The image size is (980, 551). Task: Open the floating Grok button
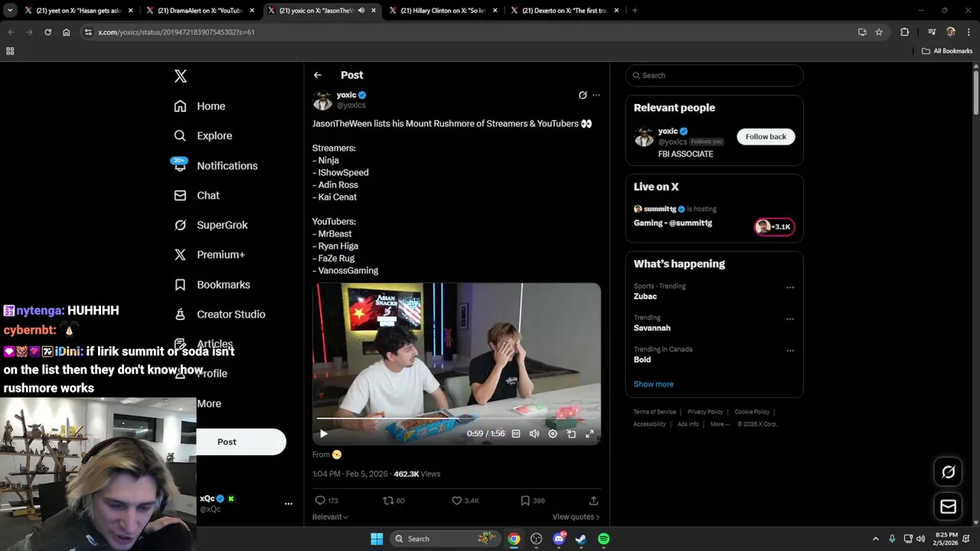click(948, 472)
